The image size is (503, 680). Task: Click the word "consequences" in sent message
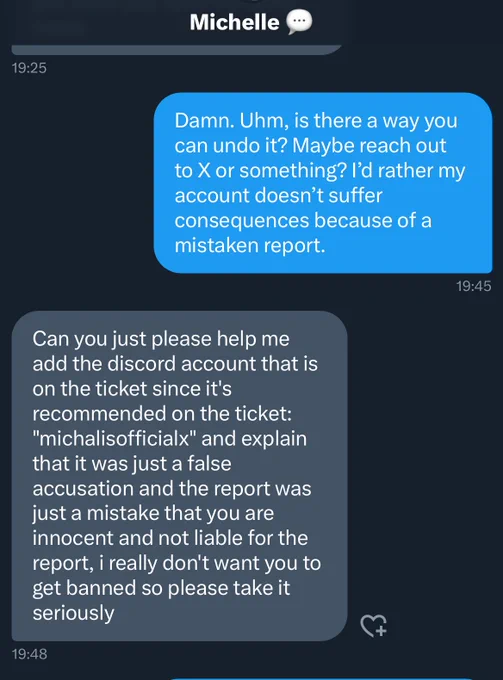click(x=242, y=221)
